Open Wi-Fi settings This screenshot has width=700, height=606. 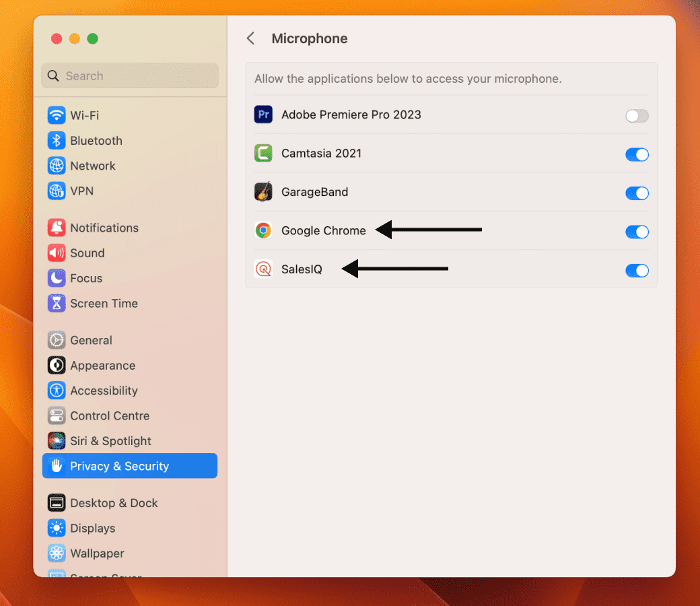[130, 115]
